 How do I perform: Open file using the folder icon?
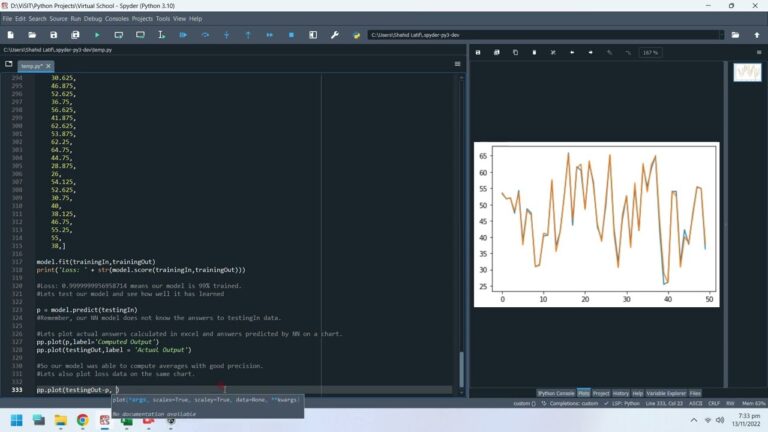pyautogui.click(x=32, y=35)
